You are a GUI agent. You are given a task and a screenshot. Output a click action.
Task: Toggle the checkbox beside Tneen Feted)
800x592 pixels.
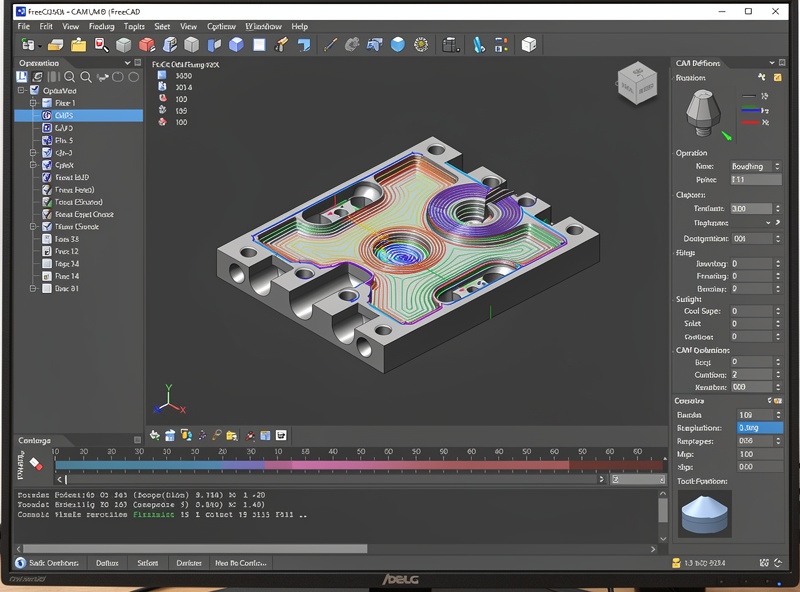click(46, 189)
